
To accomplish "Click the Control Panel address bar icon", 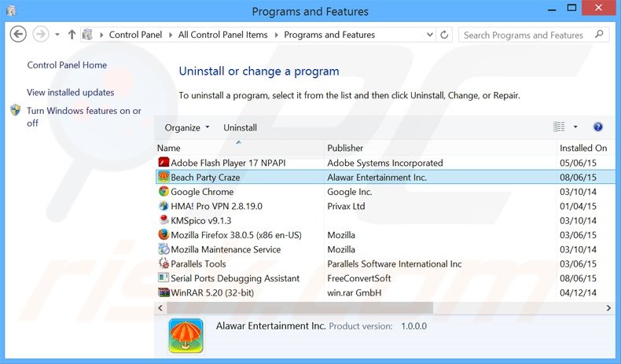I will point(87,35).
